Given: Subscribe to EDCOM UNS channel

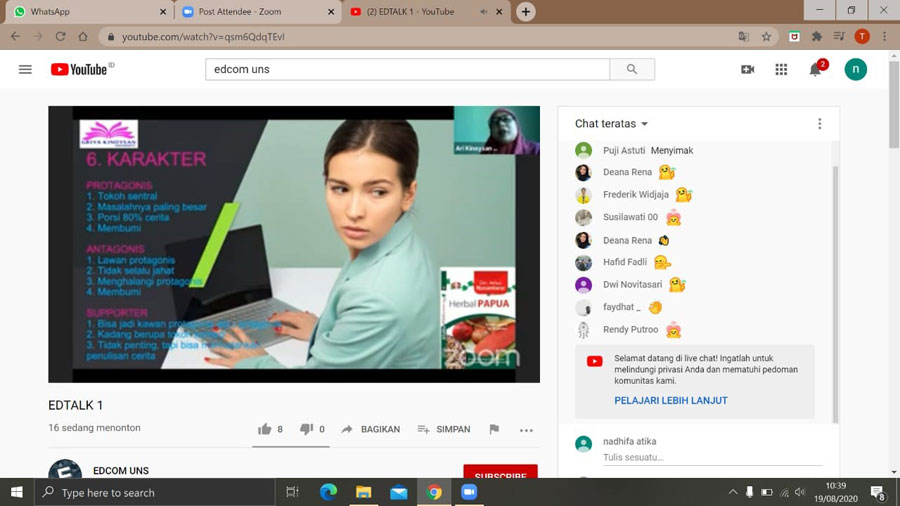Looking at the screenshot, I should (501, 472).
